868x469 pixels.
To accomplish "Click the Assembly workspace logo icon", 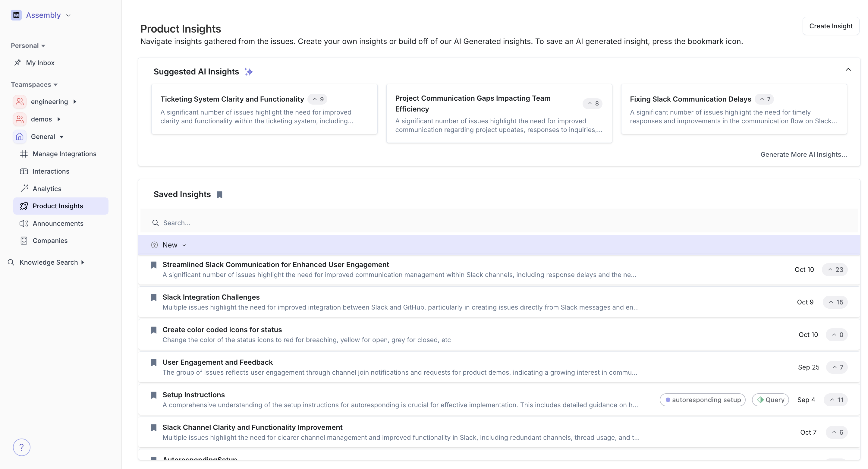I will (16, 15).
